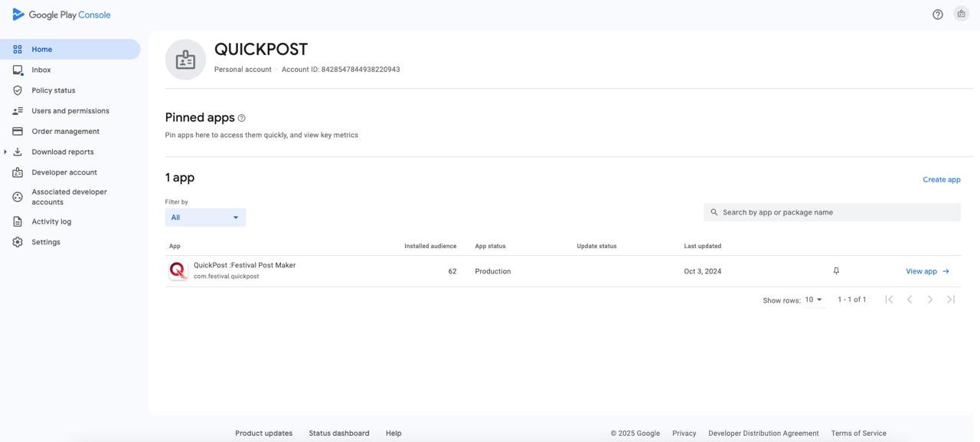Click the Policy status shield icon

(18, 90)
